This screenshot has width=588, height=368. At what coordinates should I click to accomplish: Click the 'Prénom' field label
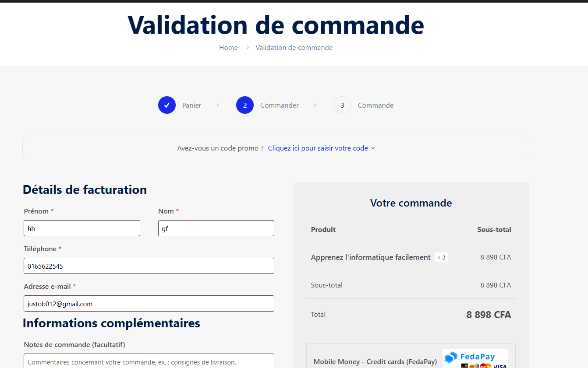coord(36,211)
